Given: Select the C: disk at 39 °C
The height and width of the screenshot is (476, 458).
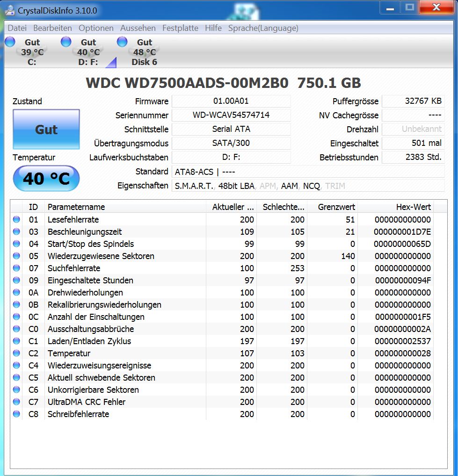Looking at the screenshot, I should pyautogui.click(x=32, y=52).
